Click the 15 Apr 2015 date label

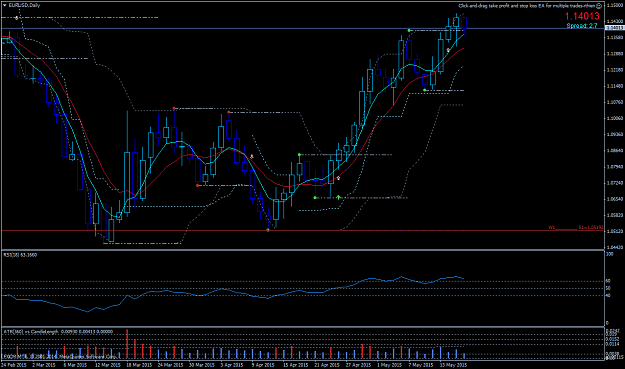pos(295,365)
